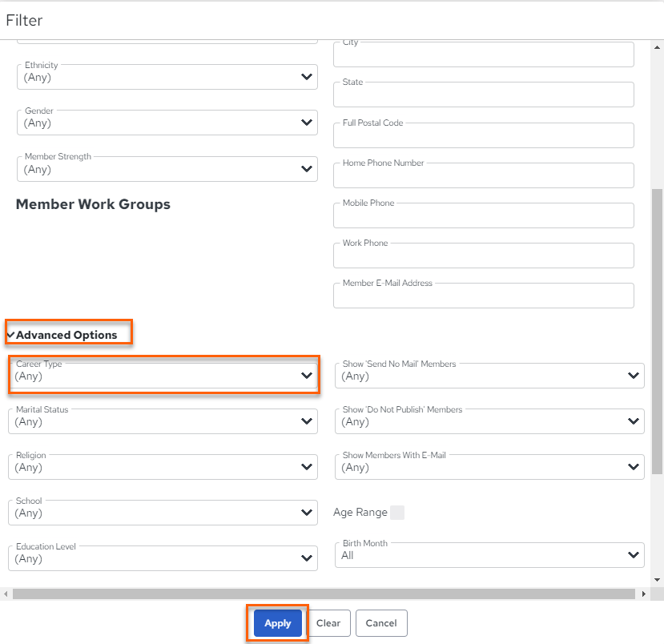
Task: Open the Birth Month dropdown
Action: tap(489, 555)
